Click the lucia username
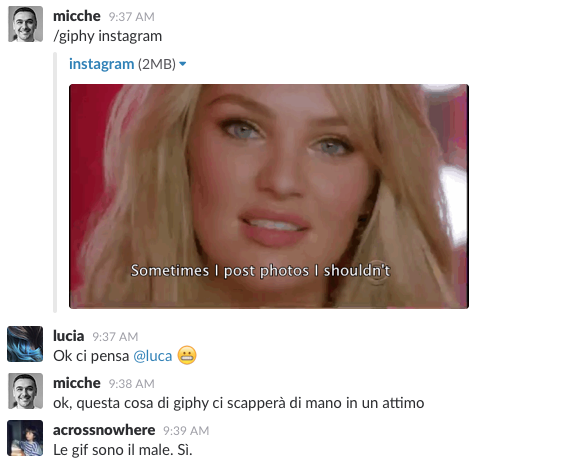The height and width of the screenshot is (462, 570). (x=69, y=336)
